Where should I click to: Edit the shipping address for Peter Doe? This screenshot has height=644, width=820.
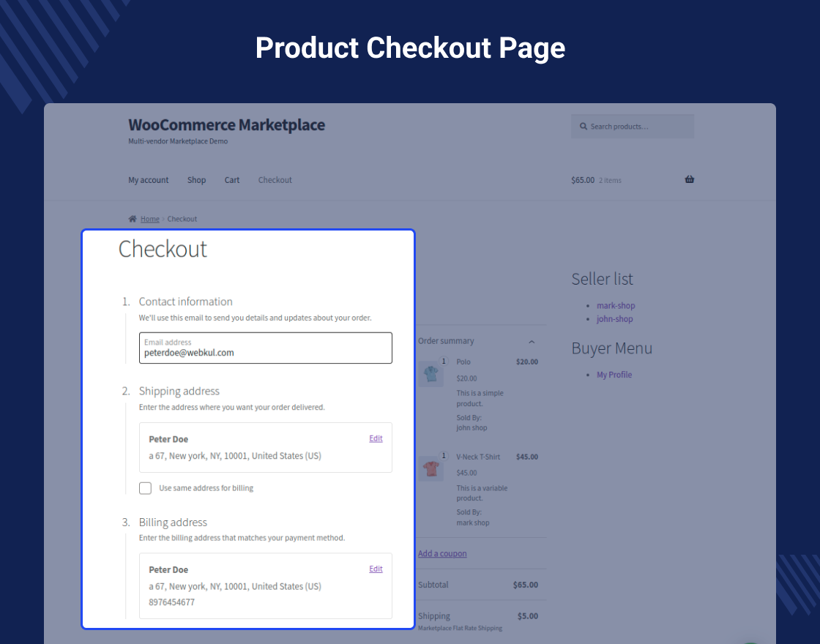tap(376, 438)
